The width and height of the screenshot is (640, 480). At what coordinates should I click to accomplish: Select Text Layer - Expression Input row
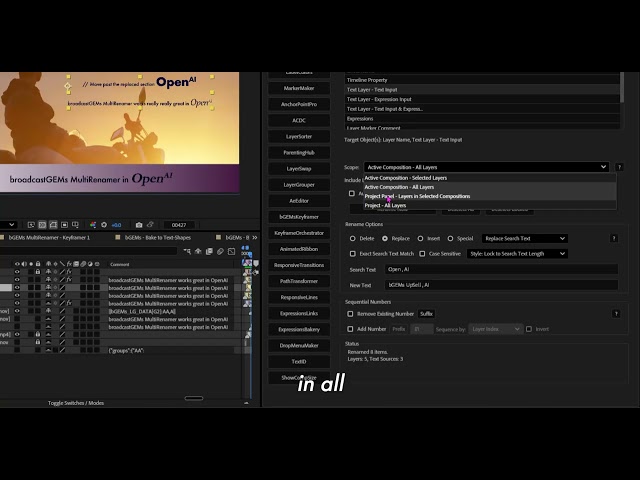point(482,99)
